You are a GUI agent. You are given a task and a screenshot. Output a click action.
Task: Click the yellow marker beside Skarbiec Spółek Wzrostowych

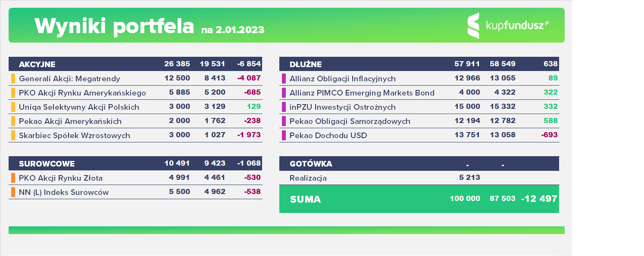click(13, 135)
